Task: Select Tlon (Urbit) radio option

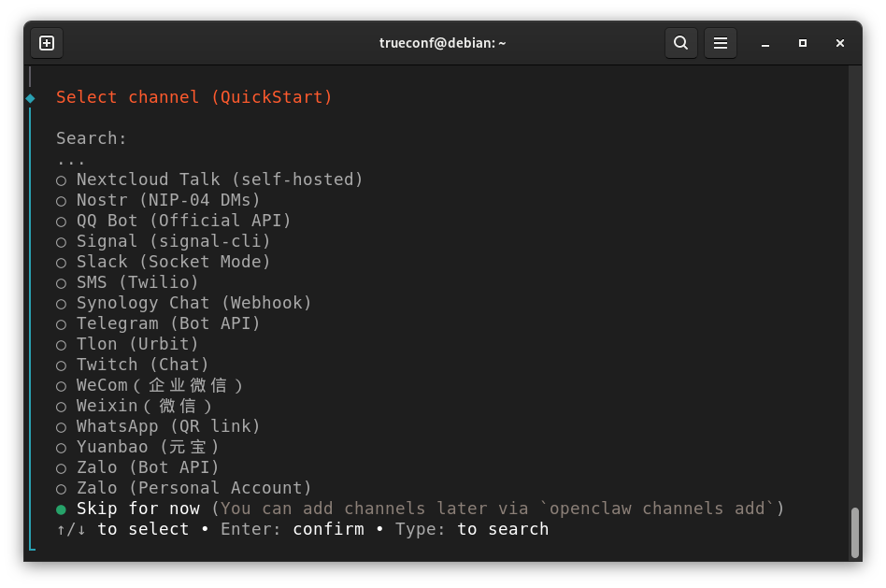Action: coord(61,345)
